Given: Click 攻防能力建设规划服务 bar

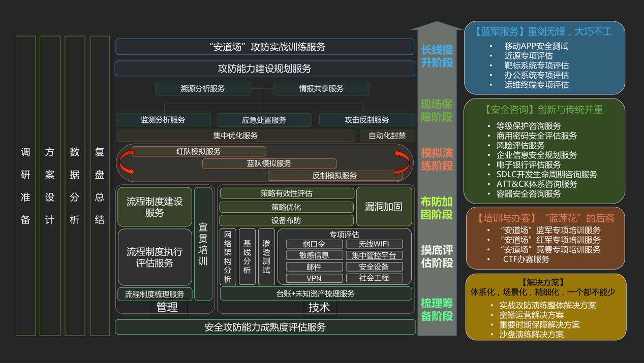Looking at the screenshot, I should [x=265, y=69].
